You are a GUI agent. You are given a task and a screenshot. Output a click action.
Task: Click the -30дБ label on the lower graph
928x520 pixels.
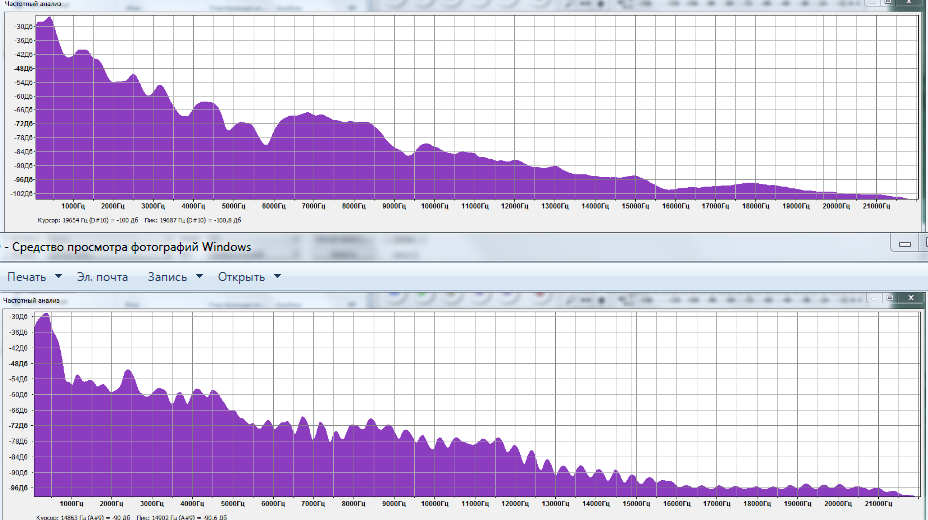click(18, 316)
